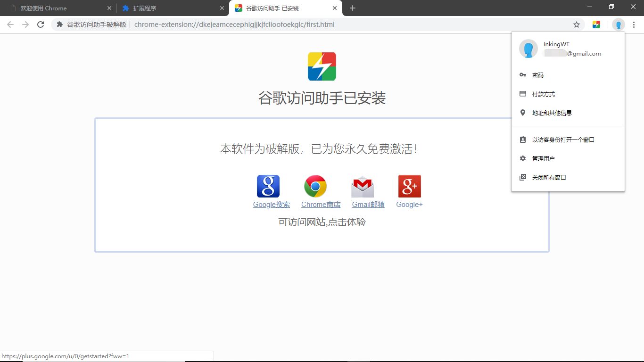This screenshot has height=362, width=644.
Task: Click the 谷歌访问助手破解版 label in address bar
Action: pyautogui.click(x=97, y=25)
